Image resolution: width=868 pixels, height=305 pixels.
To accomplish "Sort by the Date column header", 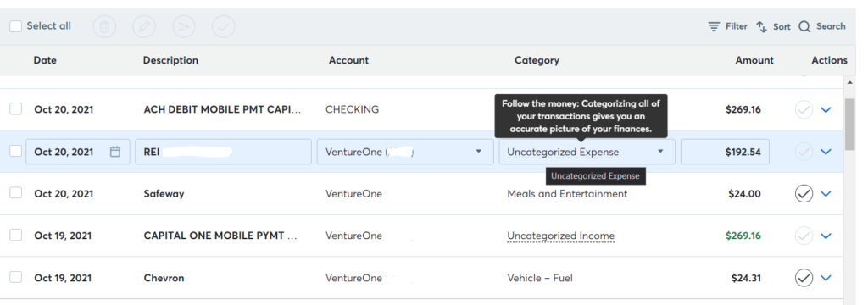I will click(x=45, y=60).
